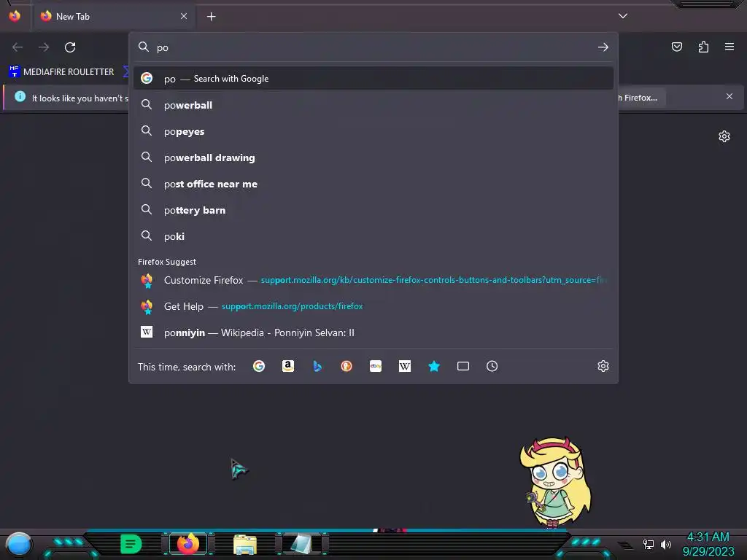The height and width of the screenshot is (560, 747).
Task: Click the Go arrow in the address bar
Action: tap(603, 47)
